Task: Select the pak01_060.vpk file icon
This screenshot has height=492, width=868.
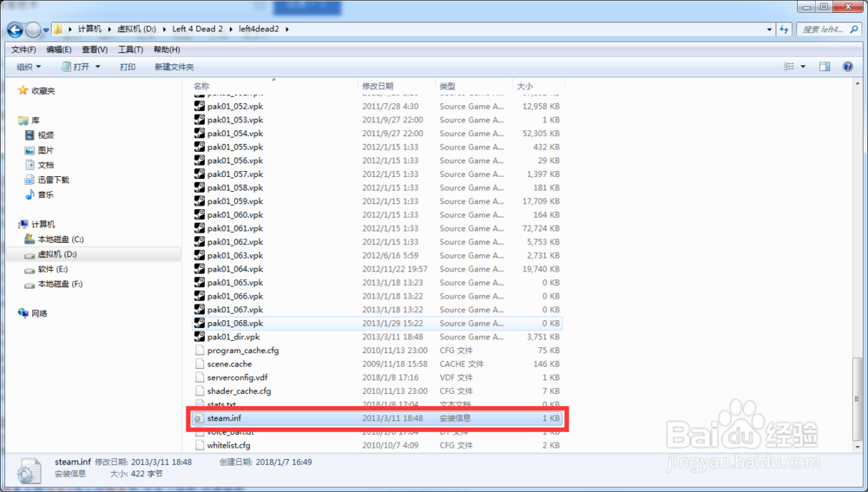Action: tap(200, 214)
